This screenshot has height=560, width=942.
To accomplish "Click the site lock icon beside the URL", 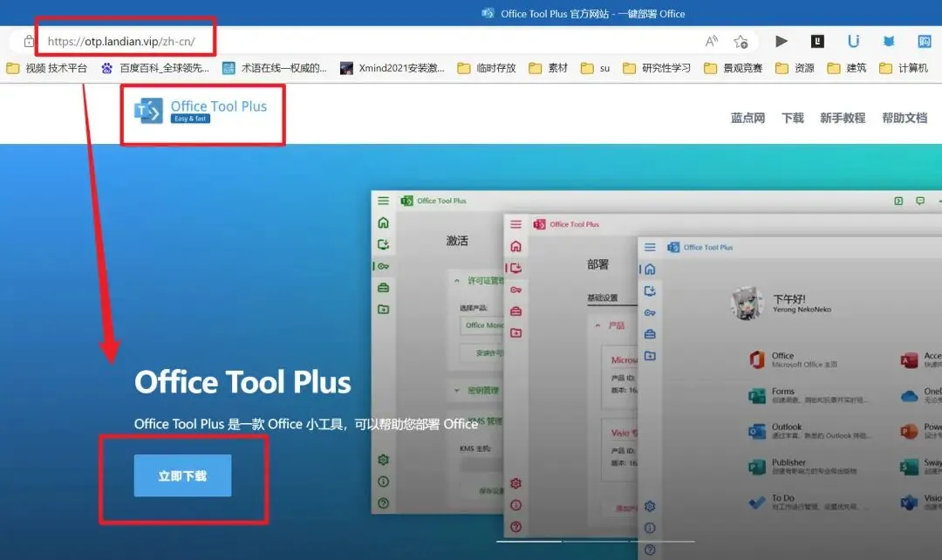I will click(28, 42).
